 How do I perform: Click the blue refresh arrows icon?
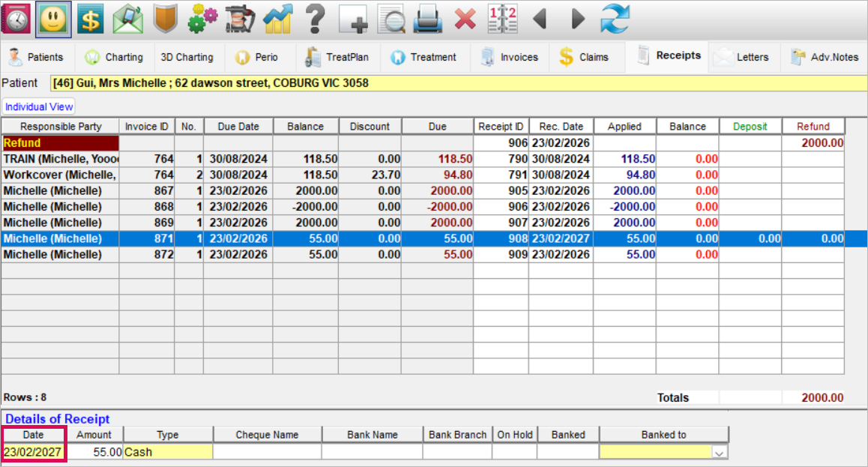615,19
